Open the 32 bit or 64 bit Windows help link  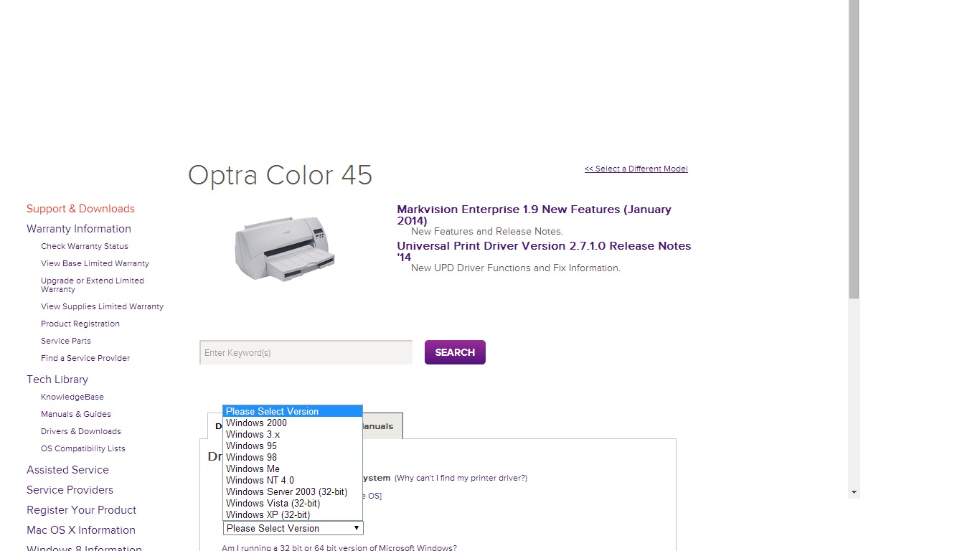coord(339,547)
